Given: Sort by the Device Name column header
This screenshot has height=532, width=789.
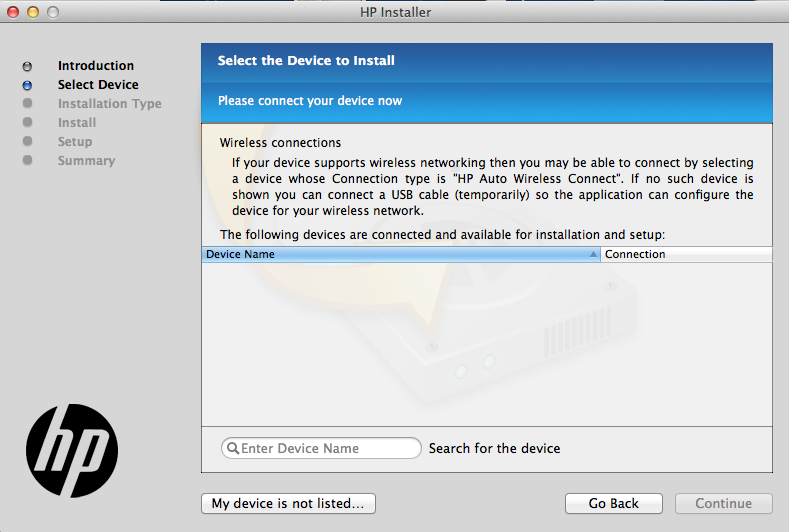Looking at the screenshot, I should click(401, 254).
